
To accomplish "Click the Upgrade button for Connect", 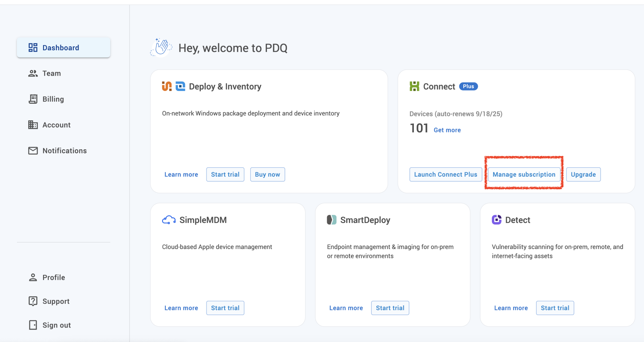I will (x=583, y=174).
